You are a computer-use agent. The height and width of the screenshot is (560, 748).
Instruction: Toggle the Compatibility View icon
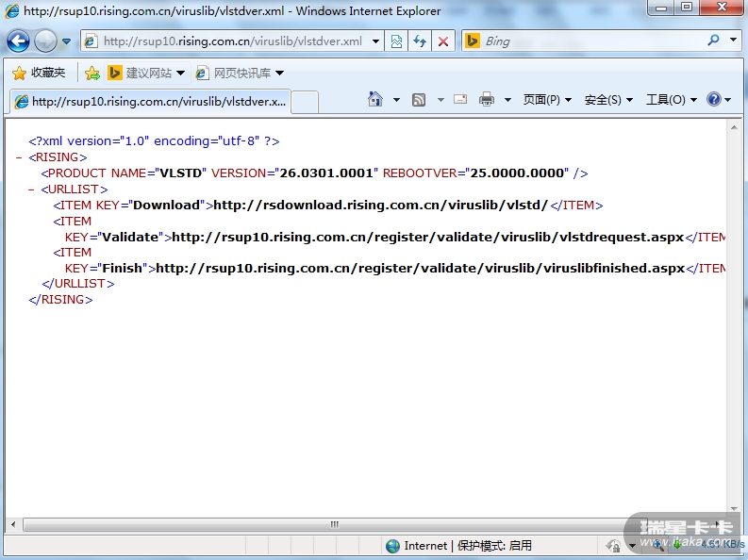click(x=396, y=41)
